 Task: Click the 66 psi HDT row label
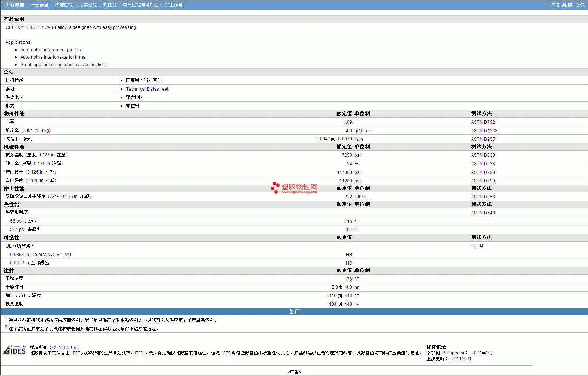tap(24, 221)
